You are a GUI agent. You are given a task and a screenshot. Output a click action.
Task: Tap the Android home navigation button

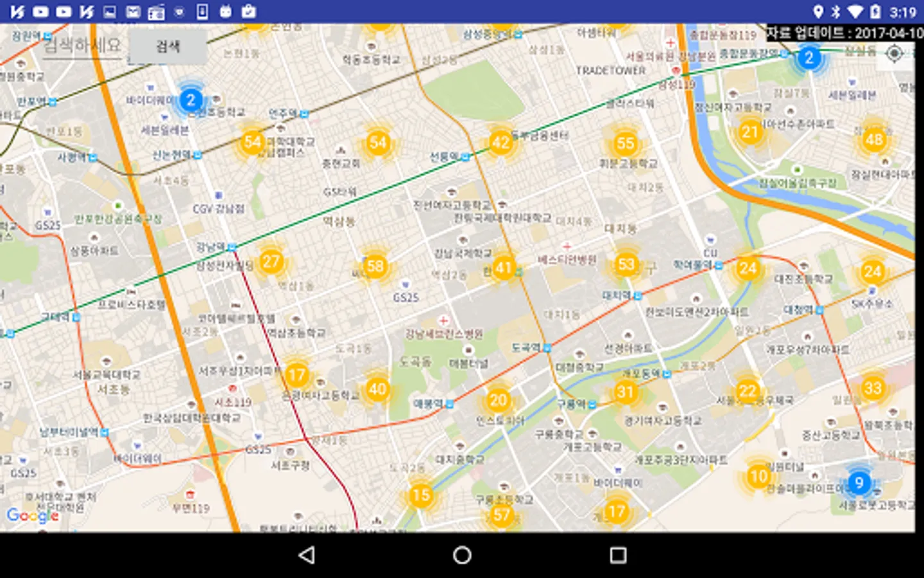pyautogui.click(x=462, y=555)
